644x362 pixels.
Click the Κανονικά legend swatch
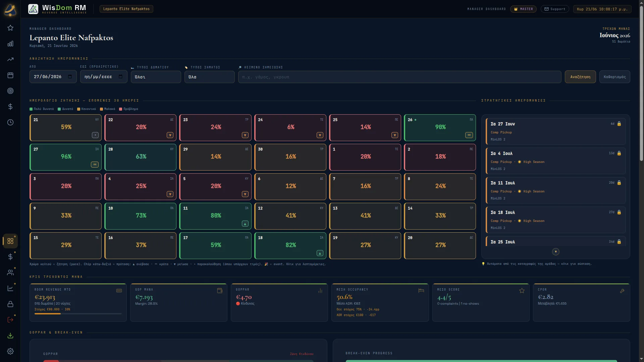(78, 109)
